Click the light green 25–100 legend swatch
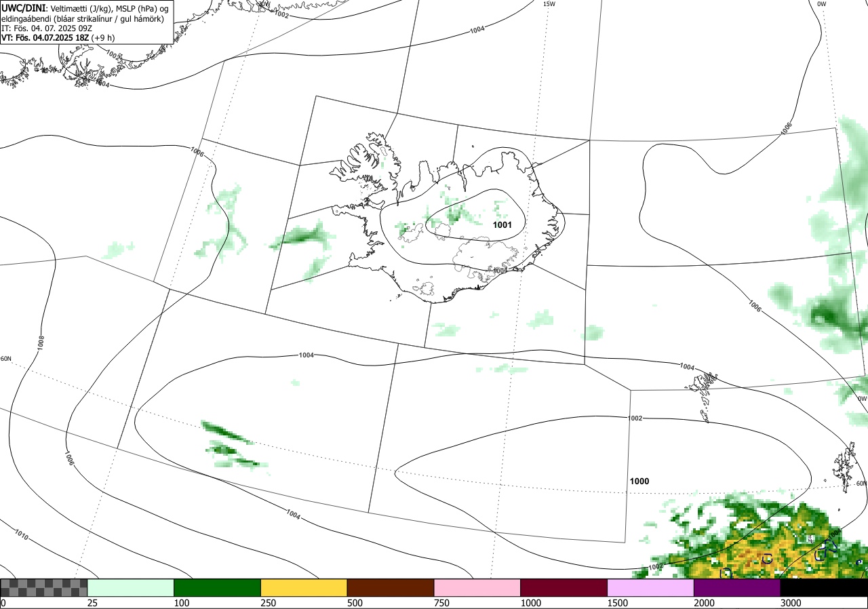The width and height of the screenshot is (868, 609). pyautogui.click(x=130, y=587)
